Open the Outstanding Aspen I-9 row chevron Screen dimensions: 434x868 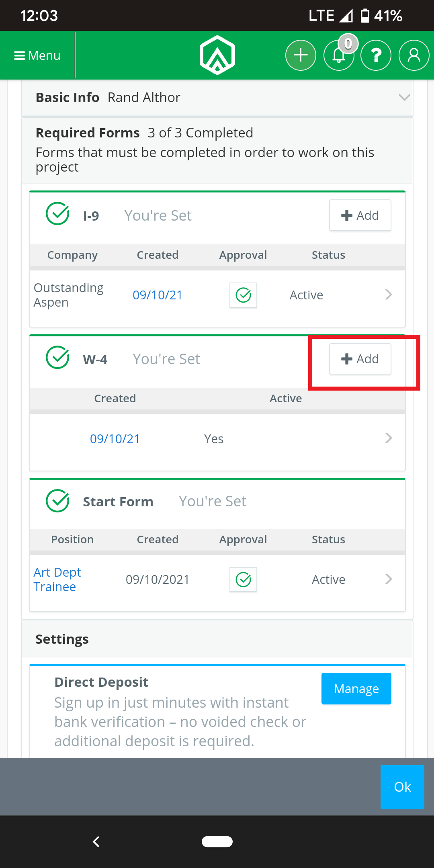point(389,295)
